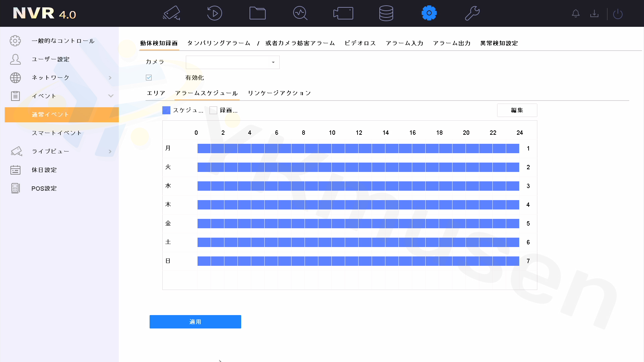Open the live view camera icon
Screen dimensions: 644x362
[x=171, y=13]
